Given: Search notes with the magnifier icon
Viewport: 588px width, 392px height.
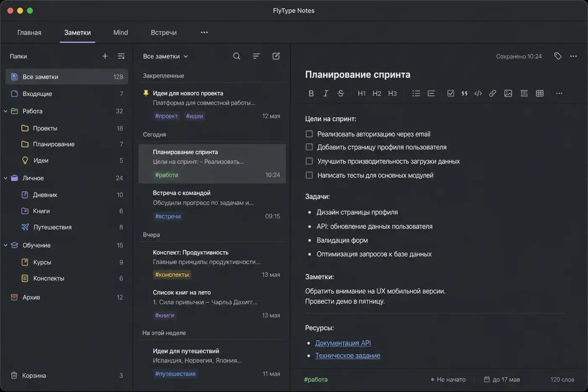Looking at the screenshot, I should click(x=236, y=56).
